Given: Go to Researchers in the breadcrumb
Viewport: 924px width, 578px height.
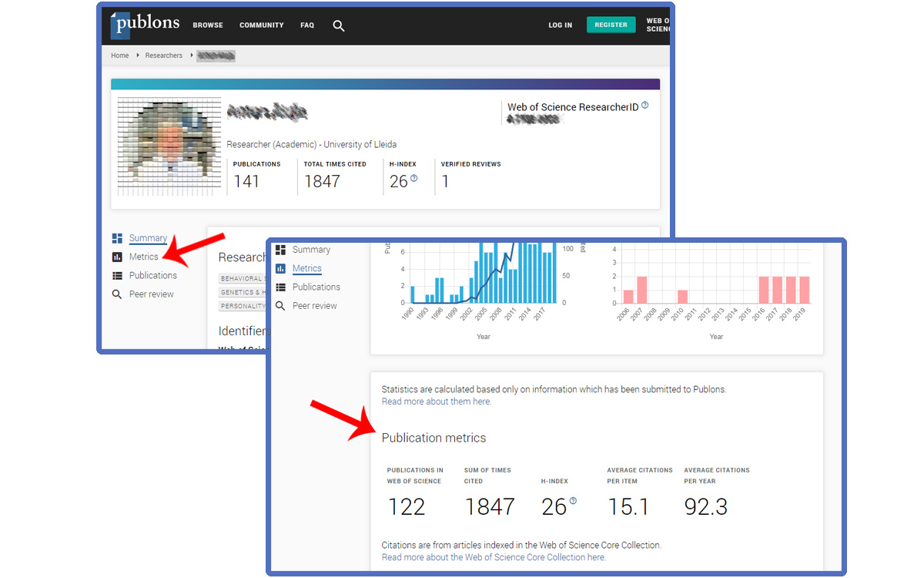Looking at the screenshot, I should coord(164,55).
